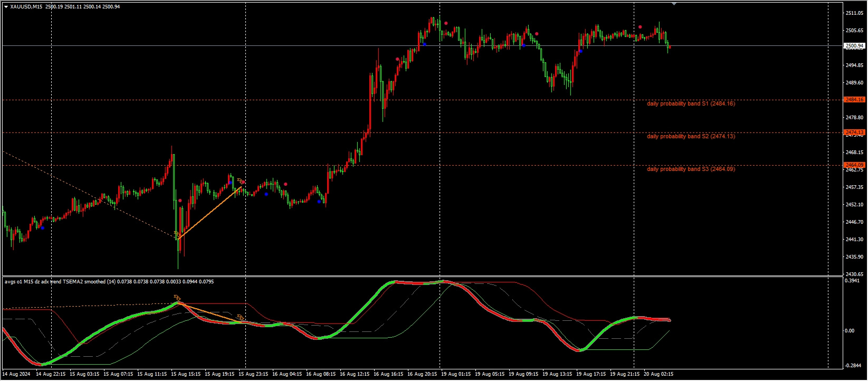Click the triangle arrow beside XAUUSD,M15
Viewport: 868px width, 381px height.
pyautogui.click(x=6, y=7)
